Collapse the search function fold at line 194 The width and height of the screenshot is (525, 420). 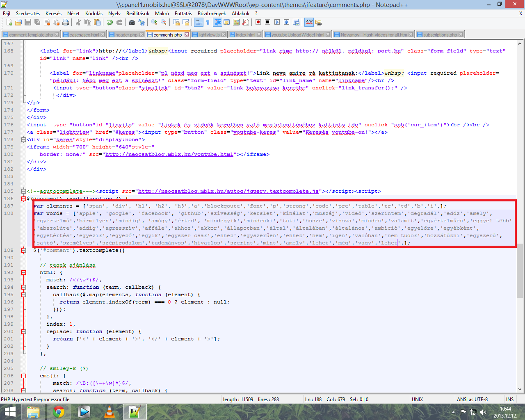[x=23, y=287]
